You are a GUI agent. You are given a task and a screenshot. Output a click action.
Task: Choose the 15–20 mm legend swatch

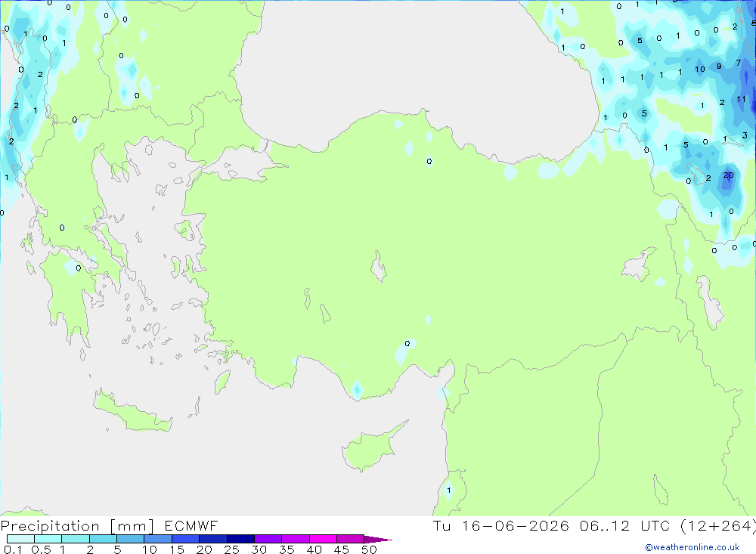coord(185,539)
